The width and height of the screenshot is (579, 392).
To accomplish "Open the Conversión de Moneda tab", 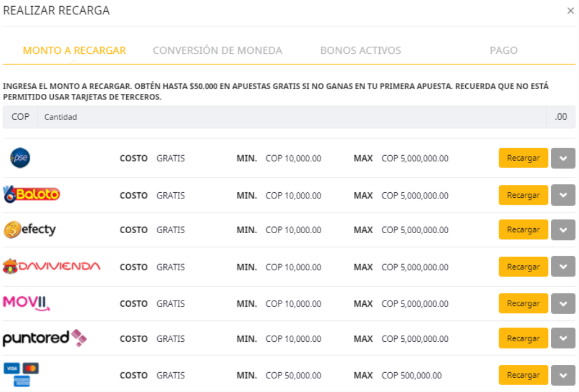I will click(x=218, y=50).
